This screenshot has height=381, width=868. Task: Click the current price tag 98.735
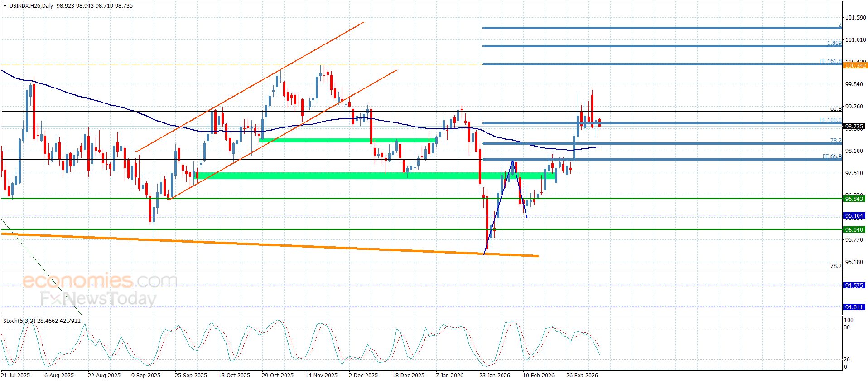[854, 127]
